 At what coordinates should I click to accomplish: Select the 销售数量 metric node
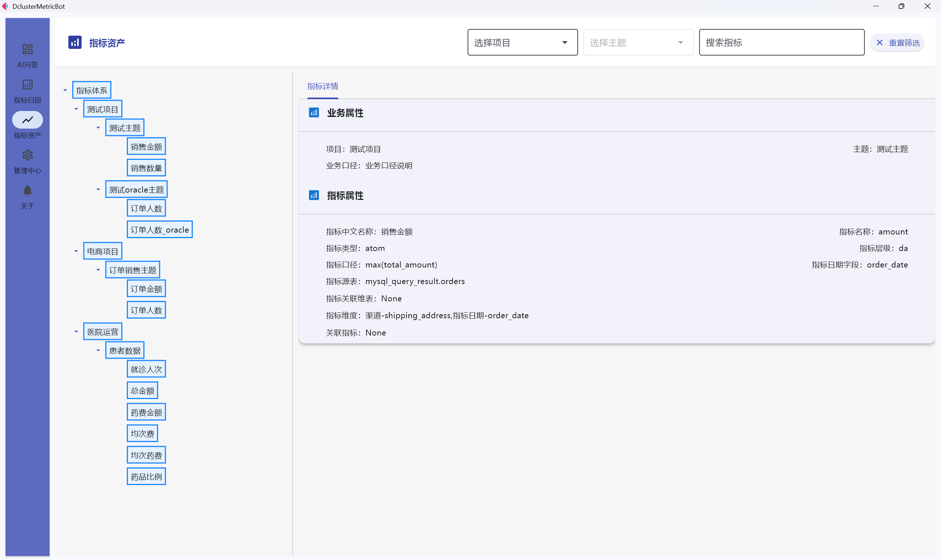146,168
